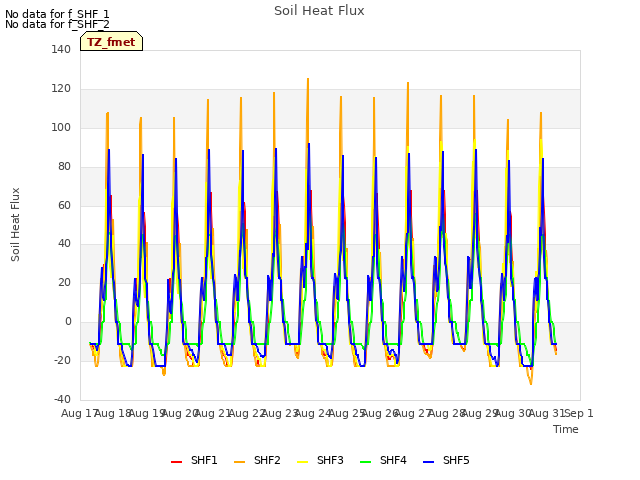Click the blue SHF5 legend color marker
The height and width of the screenshot is (480, 640).
(x=429, y=462)
